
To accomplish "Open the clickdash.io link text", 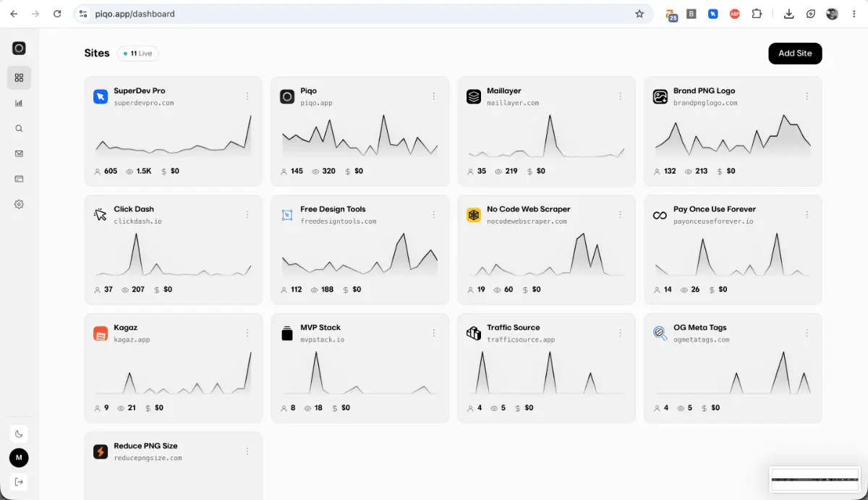I will (x=137, y=221).
